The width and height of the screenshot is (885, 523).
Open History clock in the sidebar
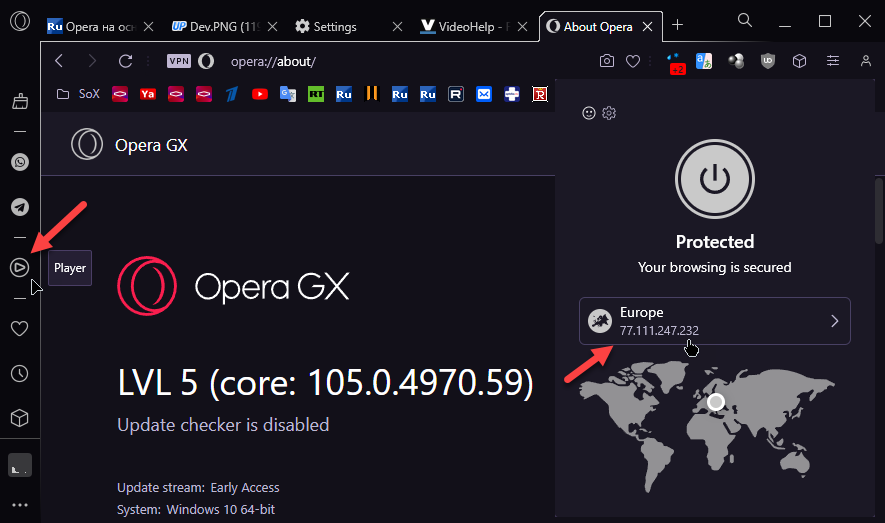(x=20, y=373)
